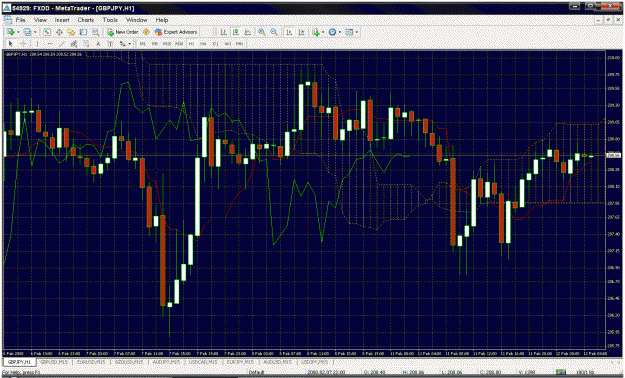Select the Crosshair tool
This screenshot has width=625, height=378.
[23, 44]
